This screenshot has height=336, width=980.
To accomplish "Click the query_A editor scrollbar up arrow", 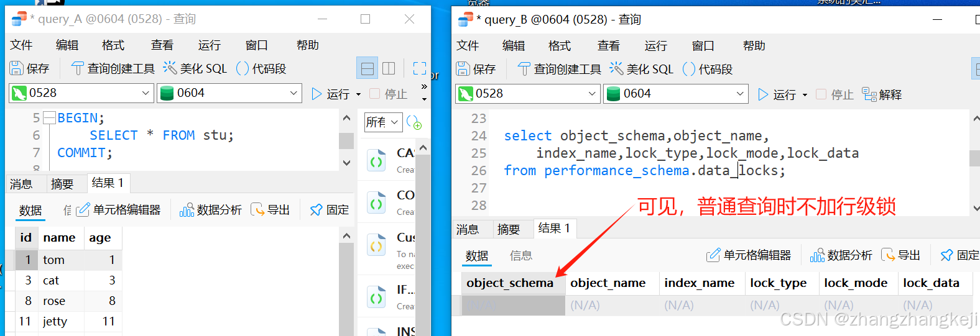I will pos(346,117).
